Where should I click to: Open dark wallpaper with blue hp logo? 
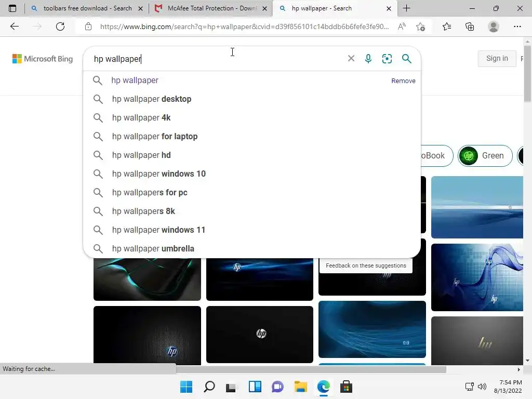coord(147,335)
